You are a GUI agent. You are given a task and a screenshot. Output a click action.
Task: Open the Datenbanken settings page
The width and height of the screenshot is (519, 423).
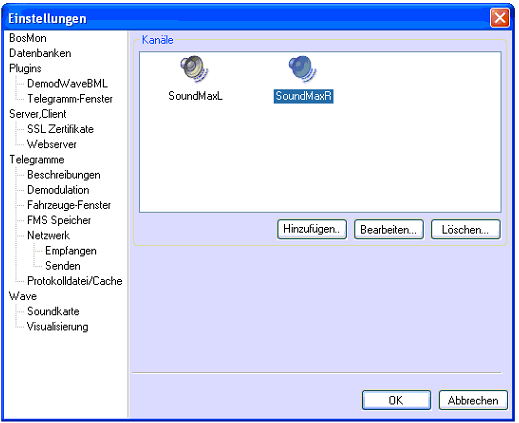pyautogui.click(x=40, y=53)
